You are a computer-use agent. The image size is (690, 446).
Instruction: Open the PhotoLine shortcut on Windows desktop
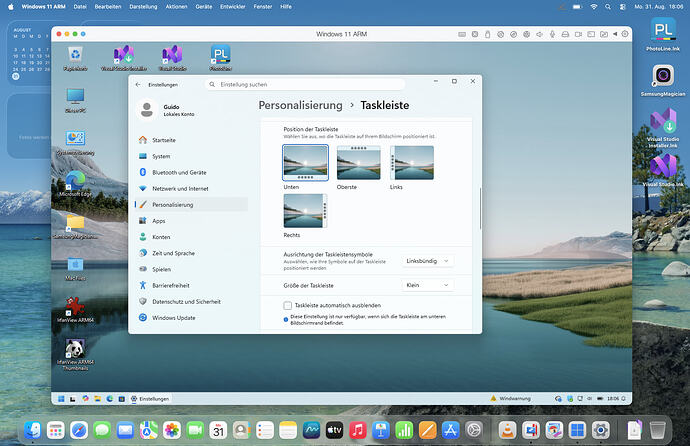[x=220, y=58]
